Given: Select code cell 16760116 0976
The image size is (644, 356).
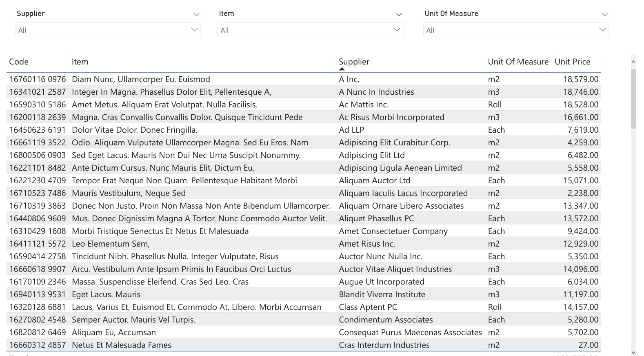Looking at the screenshot, I should click(x=38, y=79).
